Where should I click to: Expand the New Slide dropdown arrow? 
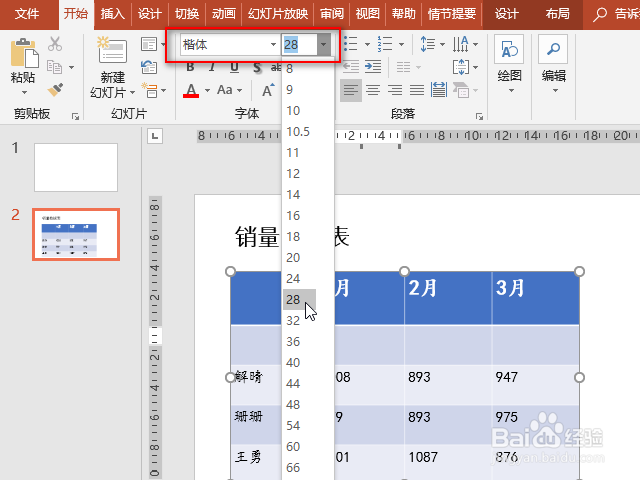tap(132, 93)
